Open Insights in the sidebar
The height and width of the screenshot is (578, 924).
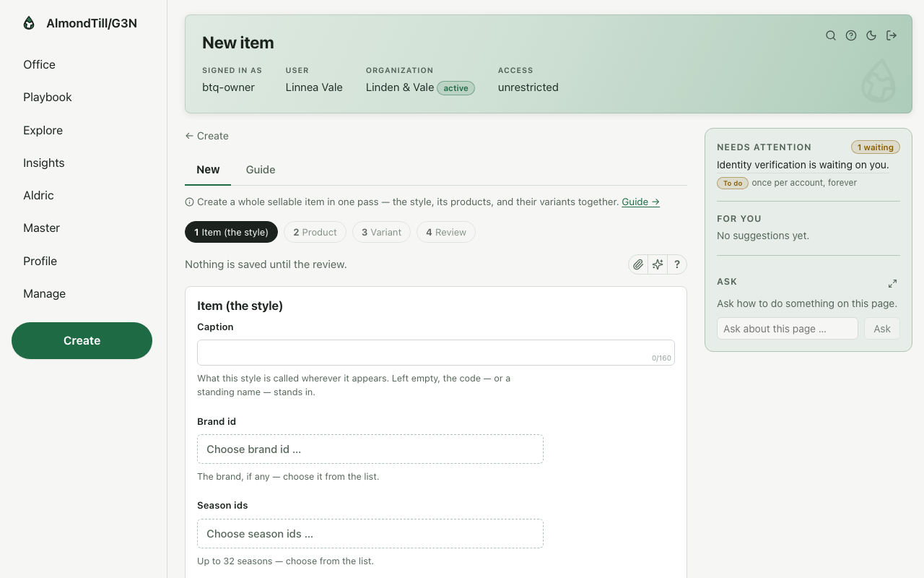pyautogui.click(x=44, y=163)
